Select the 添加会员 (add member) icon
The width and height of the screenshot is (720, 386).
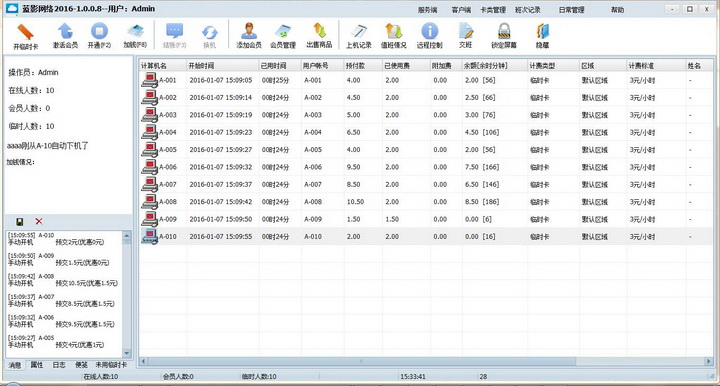pyautogui.click(x=249, y=31)
